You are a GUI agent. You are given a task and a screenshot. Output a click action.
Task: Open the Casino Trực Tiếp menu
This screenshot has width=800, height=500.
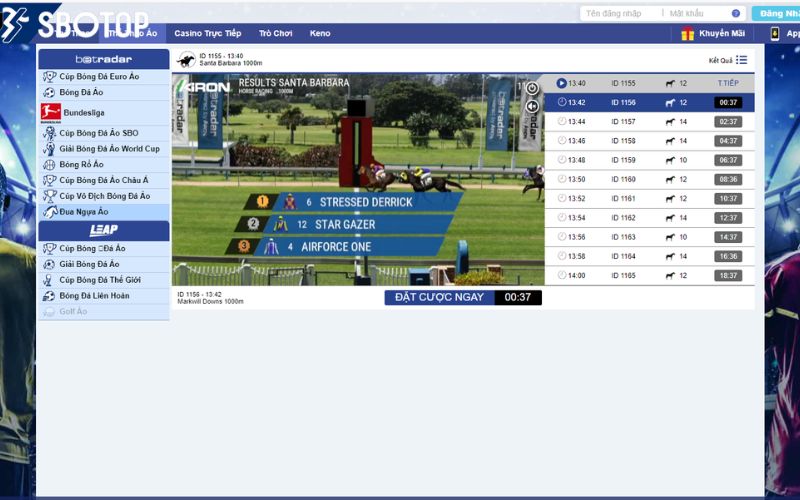(208, 34)
